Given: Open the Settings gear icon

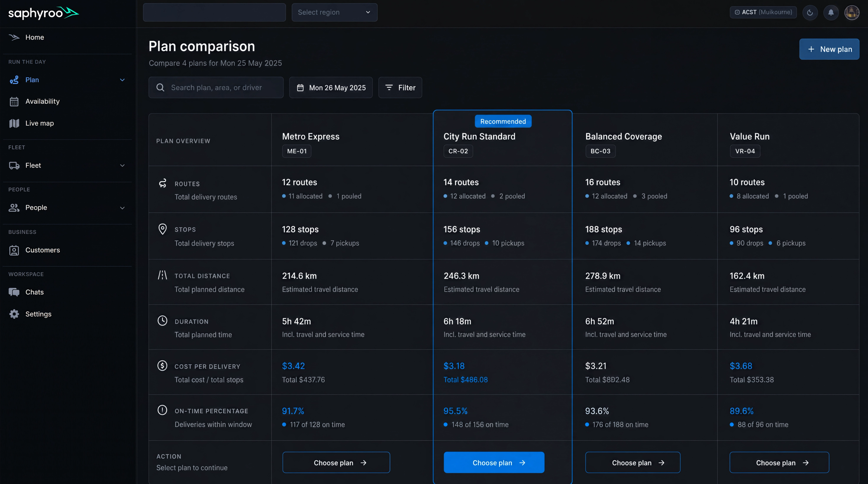Looking at the screenshot, I should pyautogui.click(x=14, y=314).
